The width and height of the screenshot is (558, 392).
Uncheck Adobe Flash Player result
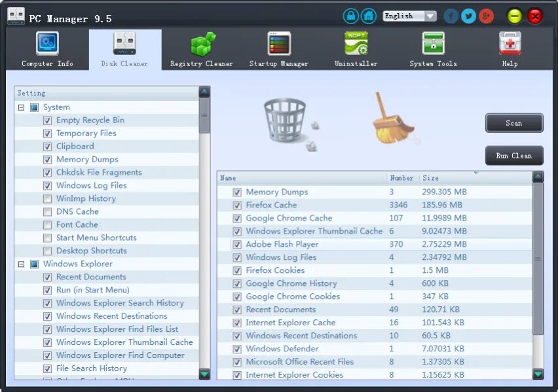pyautogui.click(x=237, y=245)
